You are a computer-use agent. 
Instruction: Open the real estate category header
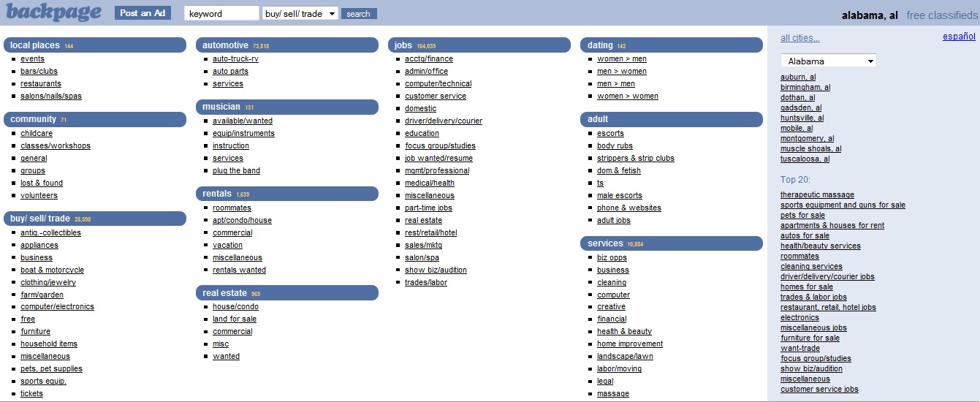(x=287, y=293)
